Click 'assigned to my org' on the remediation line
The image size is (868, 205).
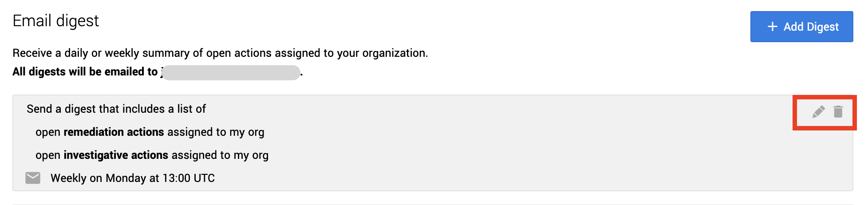click(216, 132)
